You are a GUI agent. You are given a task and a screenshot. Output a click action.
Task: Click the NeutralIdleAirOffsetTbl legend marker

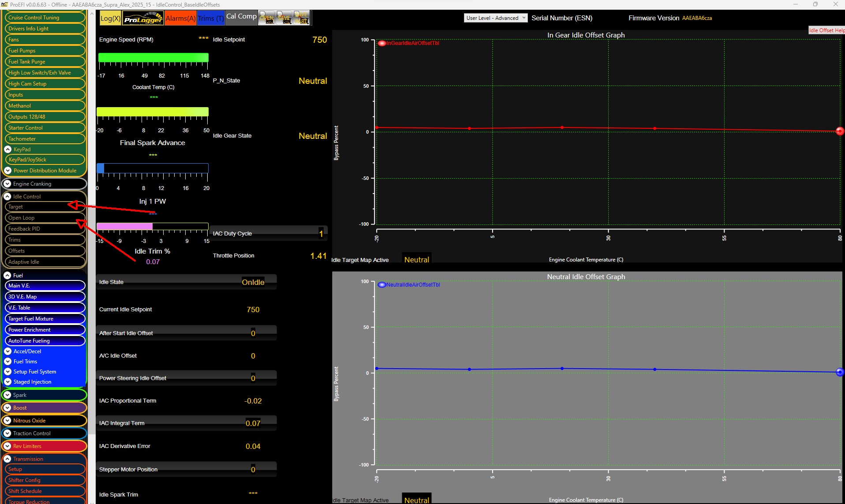pyautogui.click(x=382, y=285)
